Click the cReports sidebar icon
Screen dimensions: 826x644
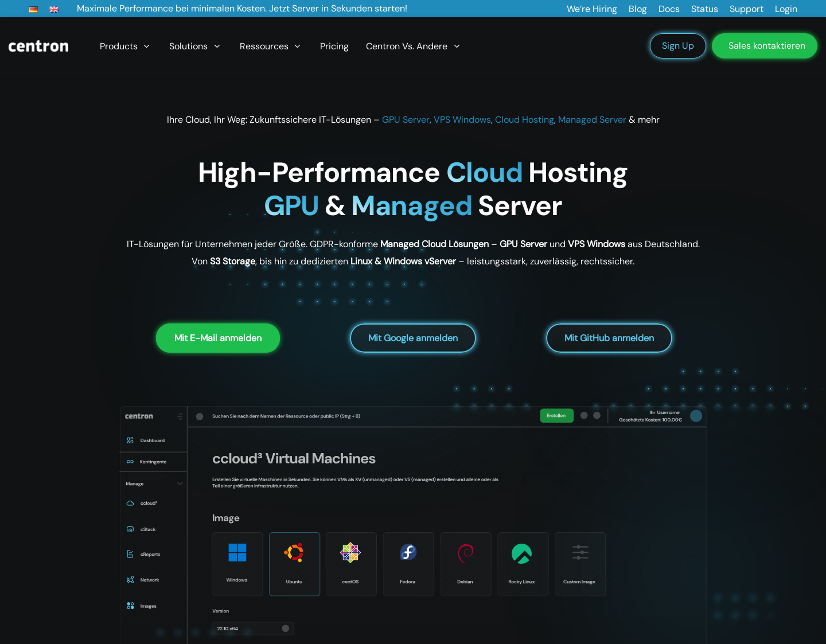coord(130,554)
